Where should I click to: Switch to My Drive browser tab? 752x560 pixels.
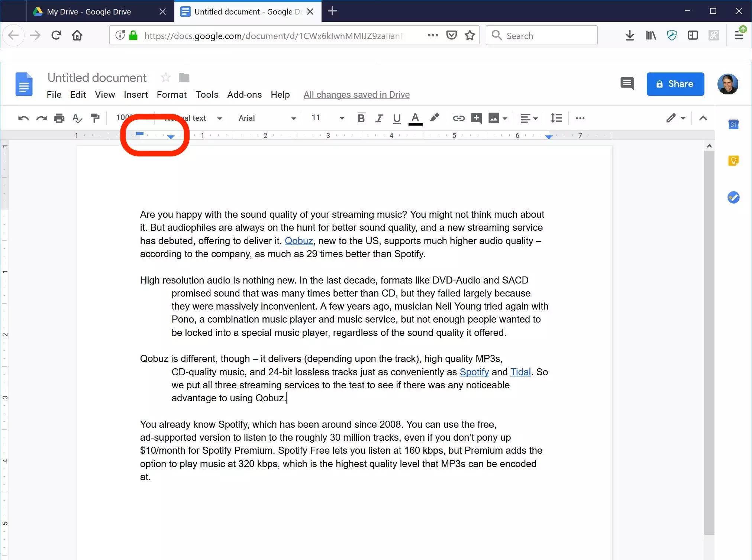tap(89, 12)
